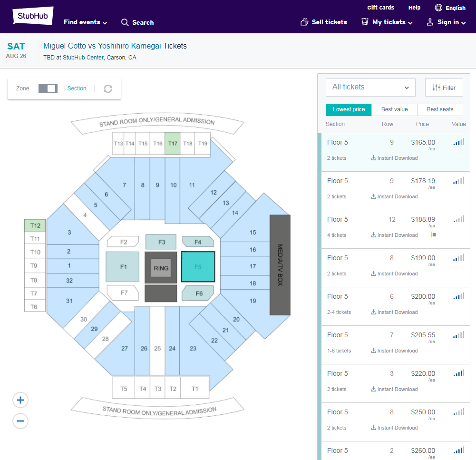Image resolution: width=476 pixels, height=460 pixels.
Task: Click the StubHub logo
Action: point(33,16)
